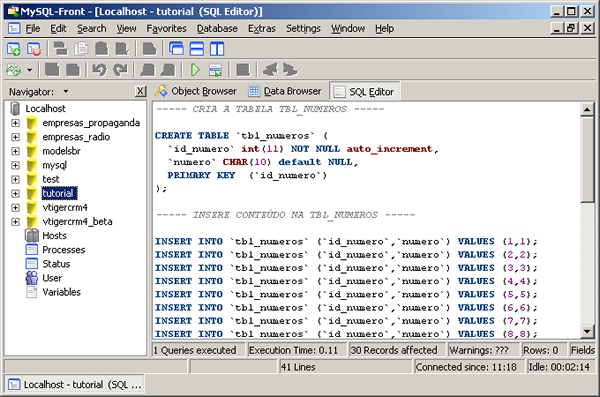The height and width of the screenshot is (397, 600).
Task: Run selected SQL statement icon
Action: click(x=215, y=70)
